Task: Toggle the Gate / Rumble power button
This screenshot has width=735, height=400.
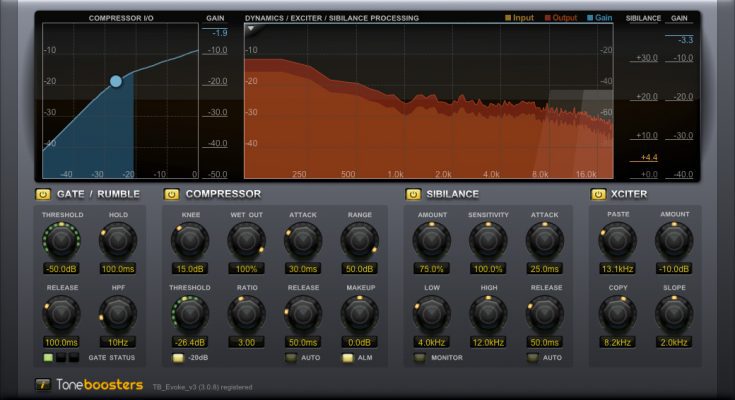Action: pos(43,194)
